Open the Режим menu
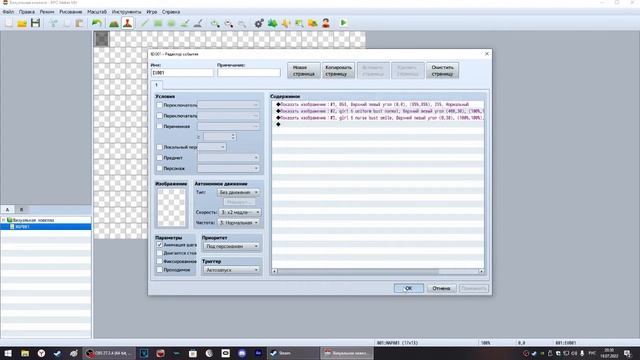This screenshot has width=640, height=360. pyautogui.click(x=47, y=12)
